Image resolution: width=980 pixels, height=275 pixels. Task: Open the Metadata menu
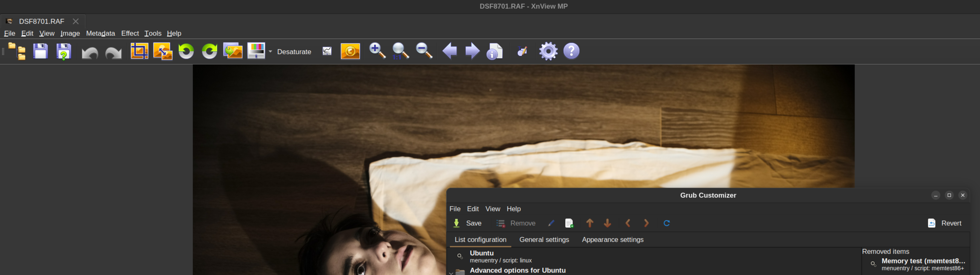pyautogui.click(x=100, y=34)
